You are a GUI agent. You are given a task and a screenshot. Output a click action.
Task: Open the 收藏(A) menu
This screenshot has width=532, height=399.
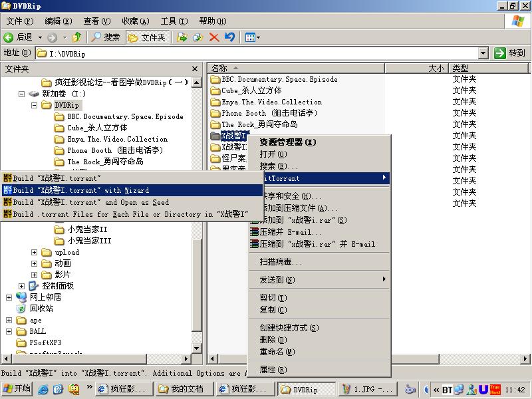click(136, 21)
